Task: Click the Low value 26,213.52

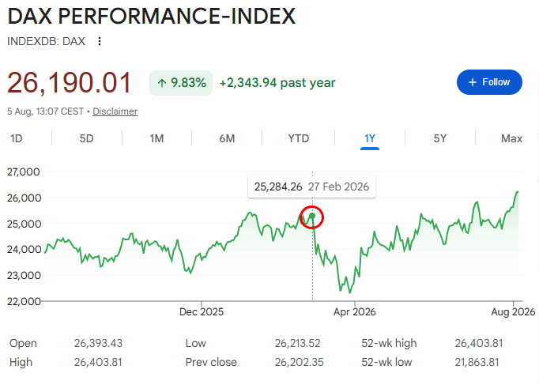Action: (298, 343)
